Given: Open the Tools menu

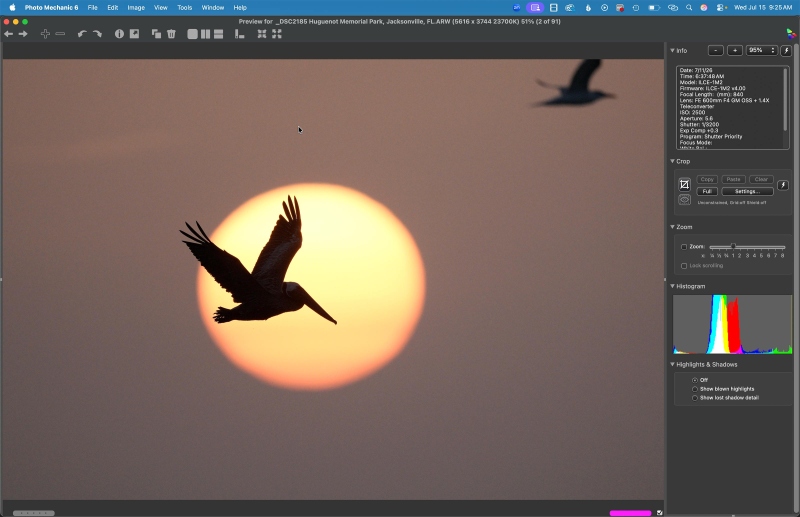Looking at the screenshot, I should 185,8.
